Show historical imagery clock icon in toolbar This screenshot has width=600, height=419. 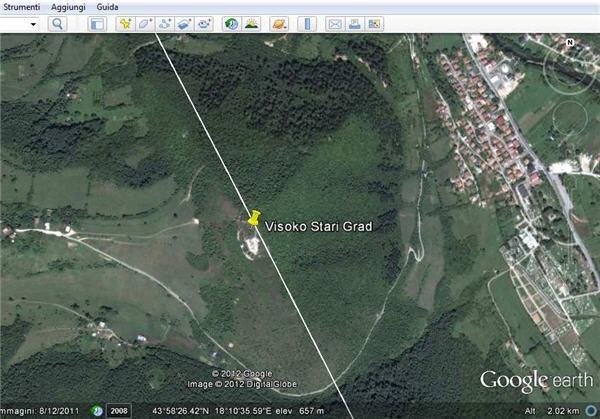(x=232, y=24)
